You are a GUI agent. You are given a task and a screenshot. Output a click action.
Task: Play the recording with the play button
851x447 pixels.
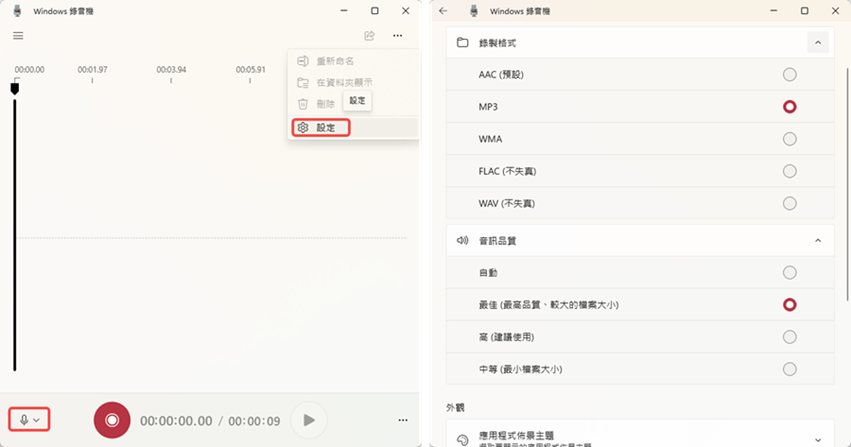(x=309, y=420)
